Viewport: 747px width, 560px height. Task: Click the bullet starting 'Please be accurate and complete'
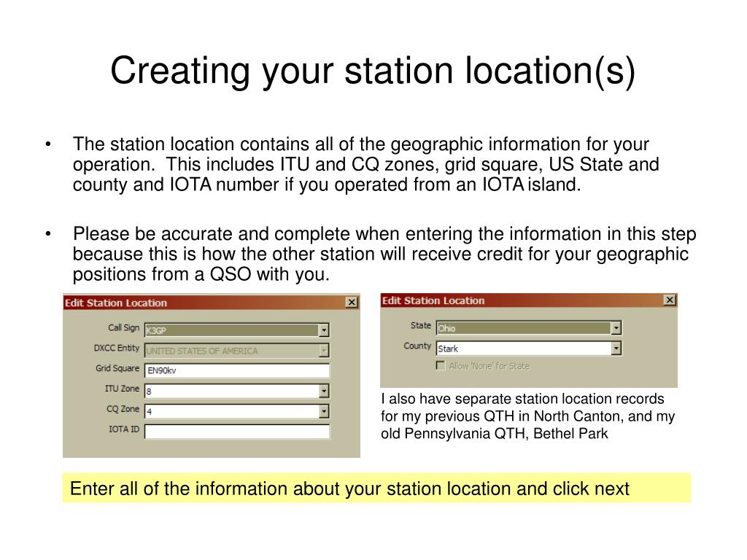[384, 254]
